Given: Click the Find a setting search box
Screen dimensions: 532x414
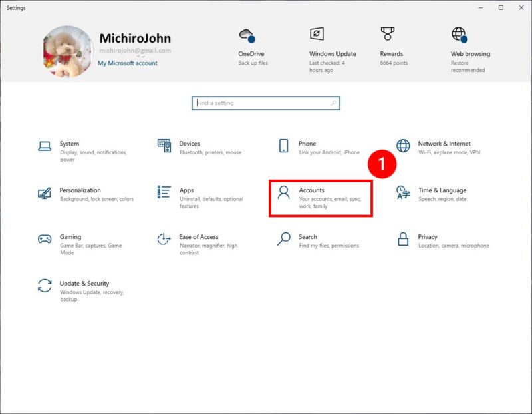Looking at the screenshot, I should (x=266, y=103).
